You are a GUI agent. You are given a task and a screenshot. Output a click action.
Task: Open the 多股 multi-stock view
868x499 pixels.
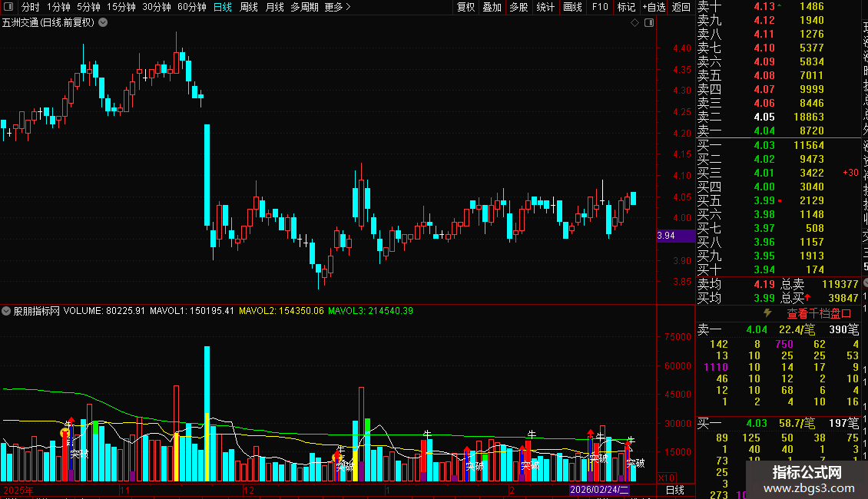point(518,7)
